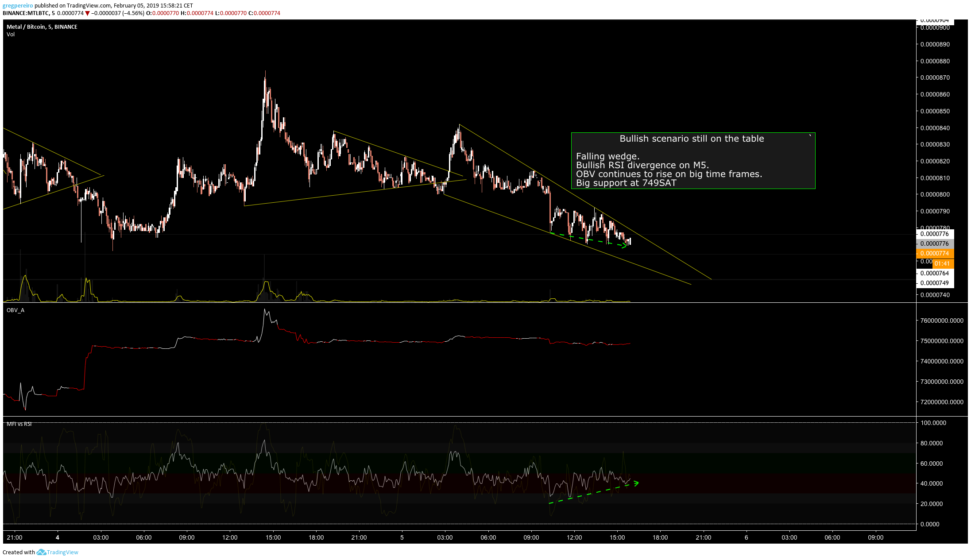This screenshot has height=560, width=971.
Task: Click the 100.0000 RSI axis label
Action: [x=933, y=423]
